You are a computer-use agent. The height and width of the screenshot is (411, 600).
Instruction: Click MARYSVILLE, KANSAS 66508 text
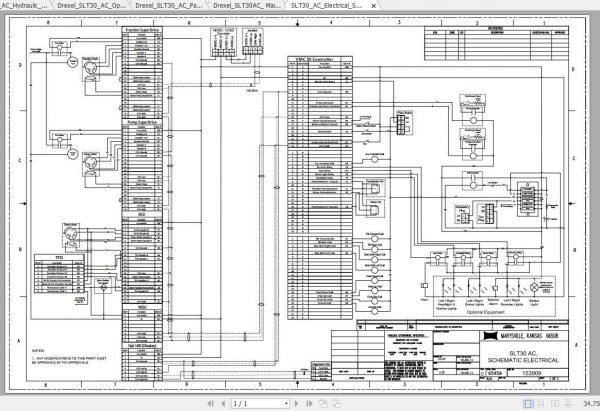tap(529, 336)
